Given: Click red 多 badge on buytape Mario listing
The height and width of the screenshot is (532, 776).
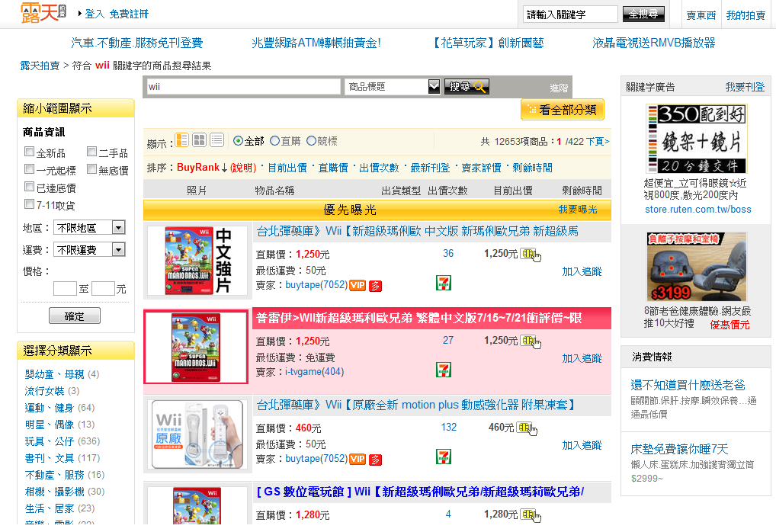Looking at the screenshot, I should 376,286.
